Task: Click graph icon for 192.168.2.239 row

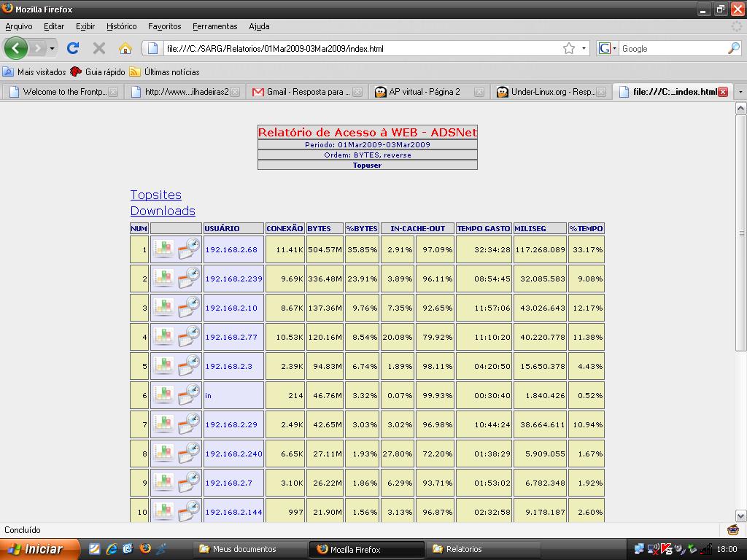Action: 163,278
